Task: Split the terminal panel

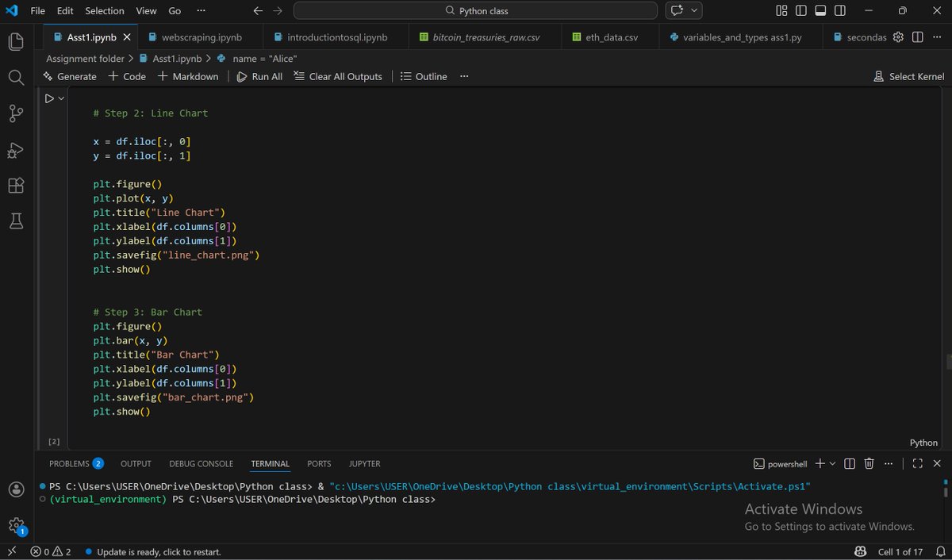Action: coord(850,463)
